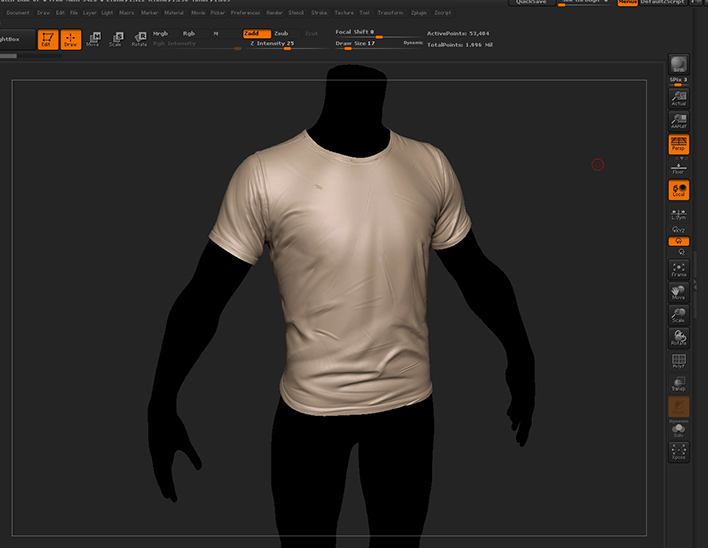The image size is (708, 548).
Task: Enable M material mode
Action: click(x=224, y=34)
